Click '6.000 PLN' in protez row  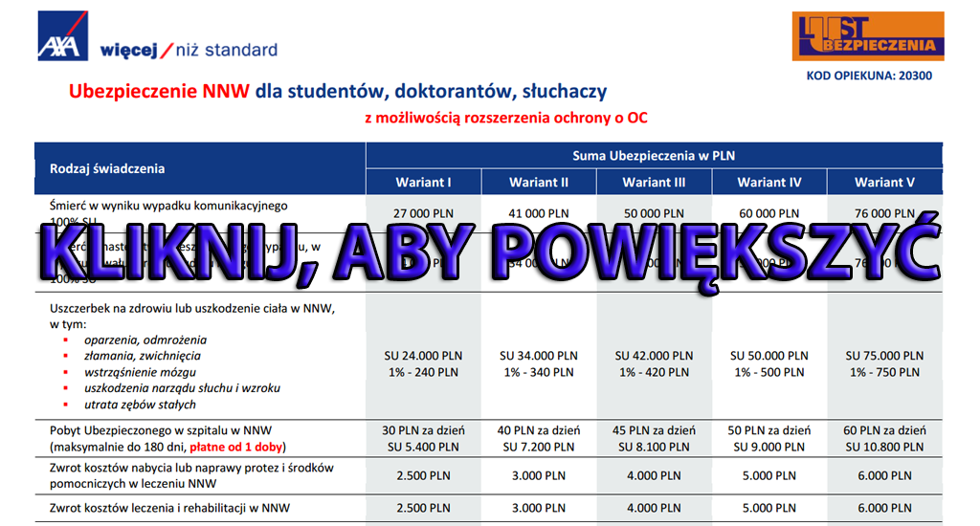point(884,476)
